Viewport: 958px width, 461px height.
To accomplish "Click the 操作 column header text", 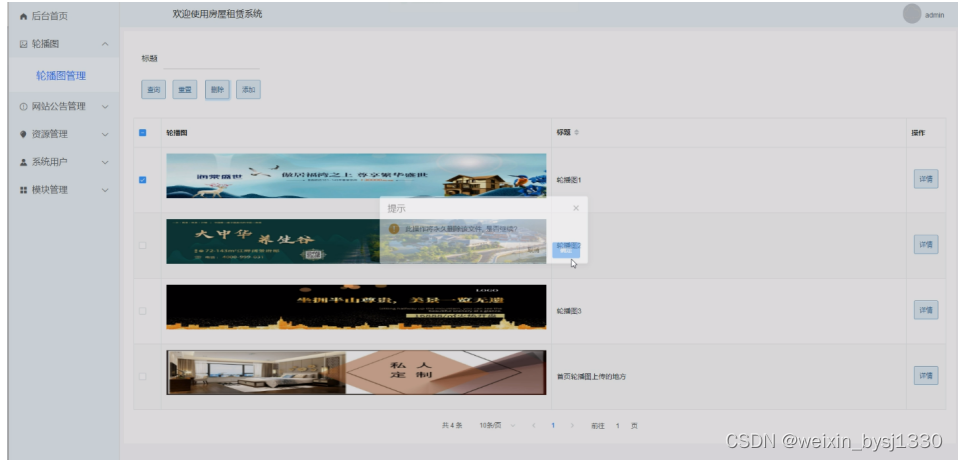I will click(918, 132).
